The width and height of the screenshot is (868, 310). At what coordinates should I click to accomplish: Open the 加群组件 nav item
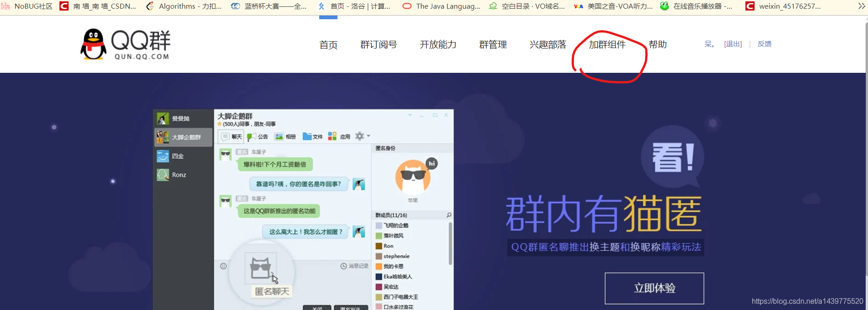607,44
